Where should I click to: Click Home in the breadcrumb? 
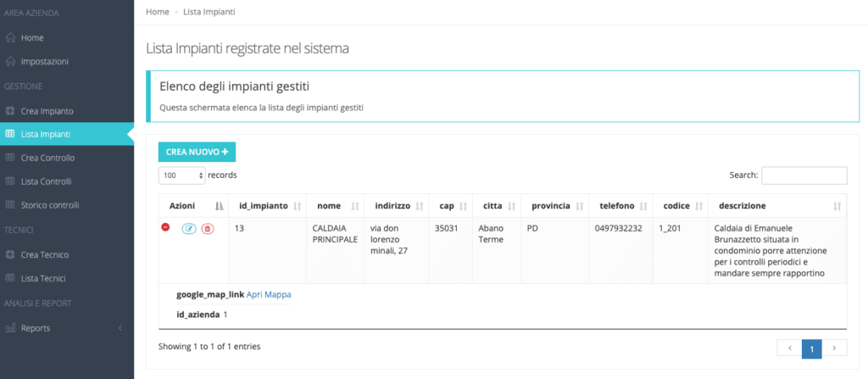click(x=157, y=12)
